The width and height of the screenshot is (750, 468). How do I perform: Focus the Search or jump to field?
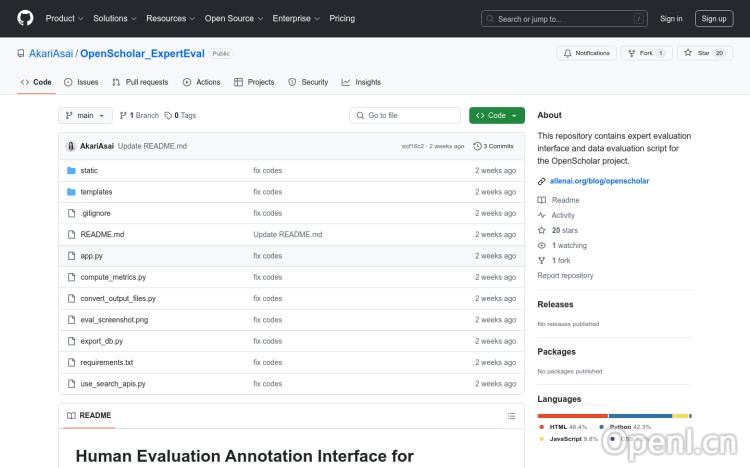point(564,19)
